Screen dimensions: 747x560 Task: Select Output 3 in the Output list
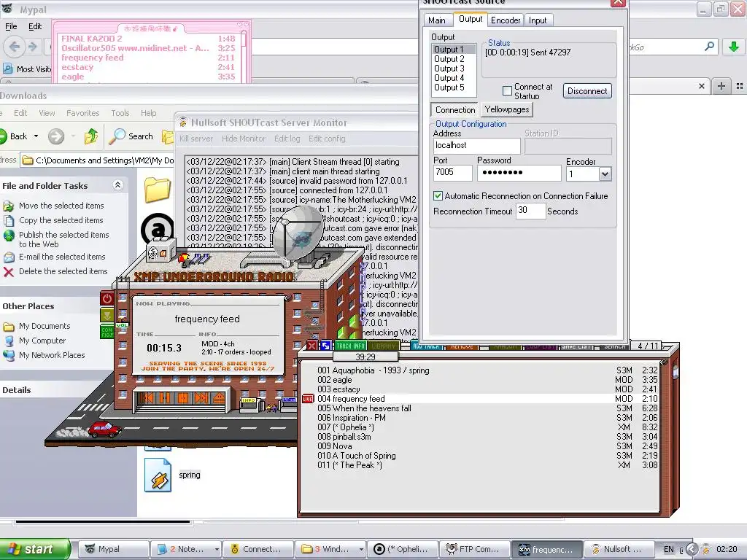tap(454, 69)
